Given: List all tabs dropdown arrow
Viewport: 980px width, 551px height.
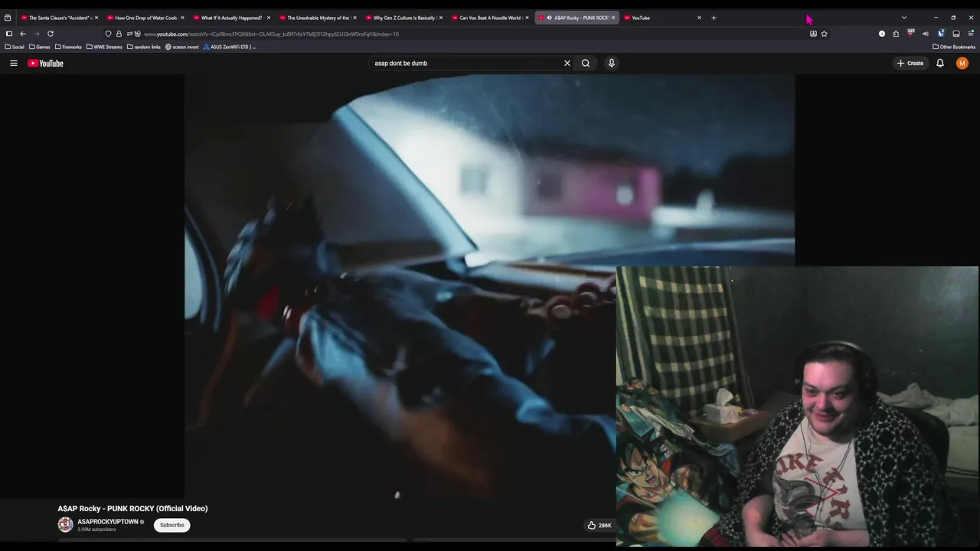Looking at the screenshot, I should tap(904, 18).
